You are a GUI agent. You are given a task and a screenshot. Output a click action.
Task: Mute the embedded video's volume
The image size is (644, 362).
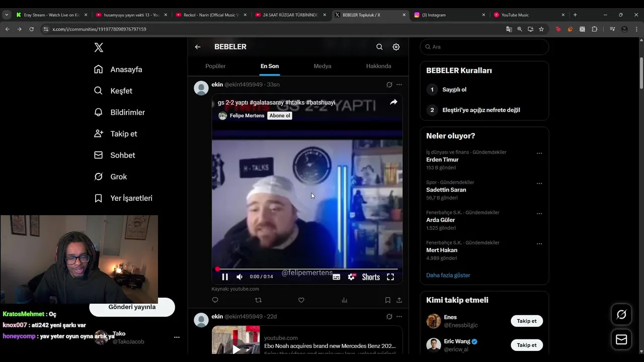click(239, 277)
